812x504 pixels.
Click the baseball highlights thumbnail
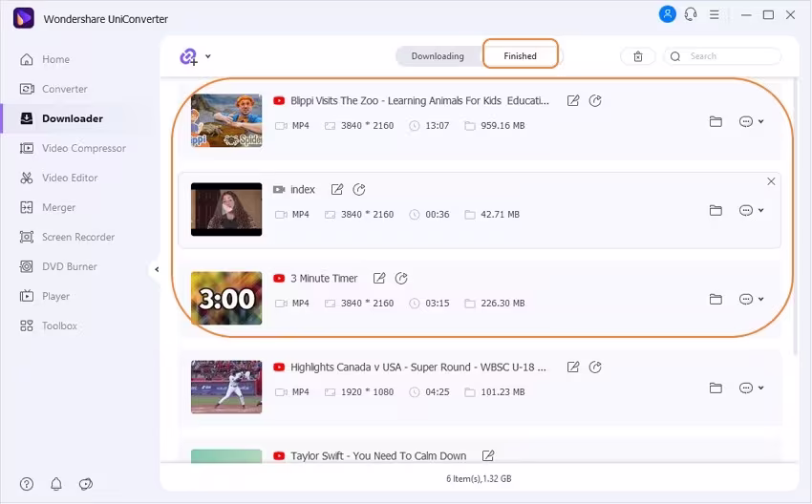tap(226, 387)
